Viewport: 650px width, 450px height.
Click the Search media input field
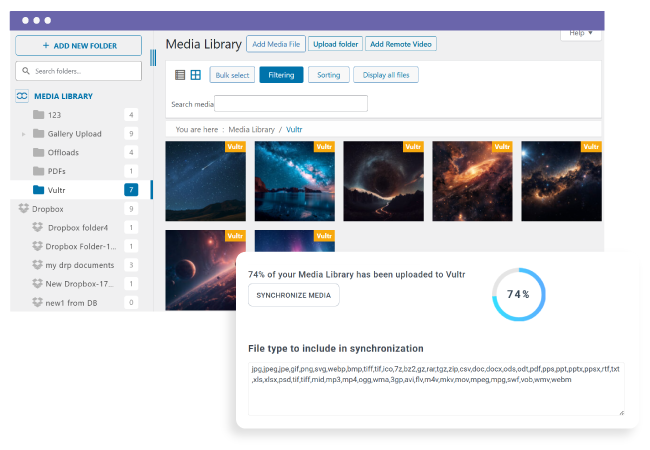coord(291,104)
